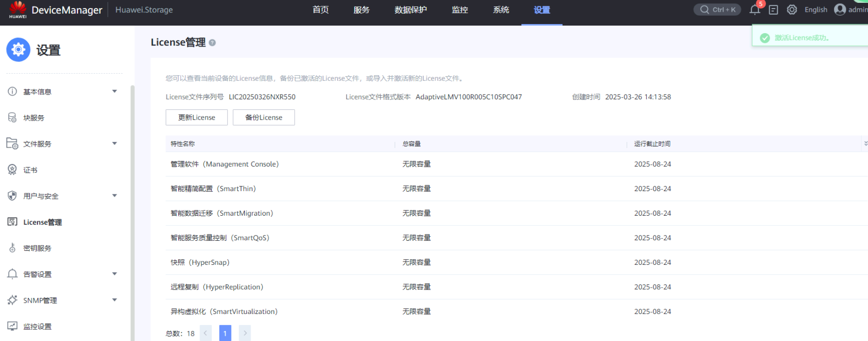Click the 备份License button
The height and width of the screenshot is (341, 868).
tap(263, 117)
